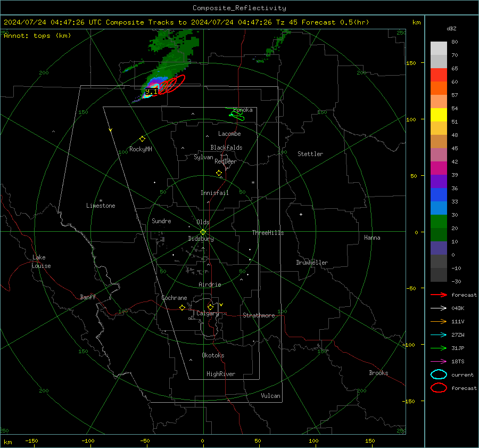Click the Didsbury label
This screenshot has width=479, height=448.
tap(201, 239)
